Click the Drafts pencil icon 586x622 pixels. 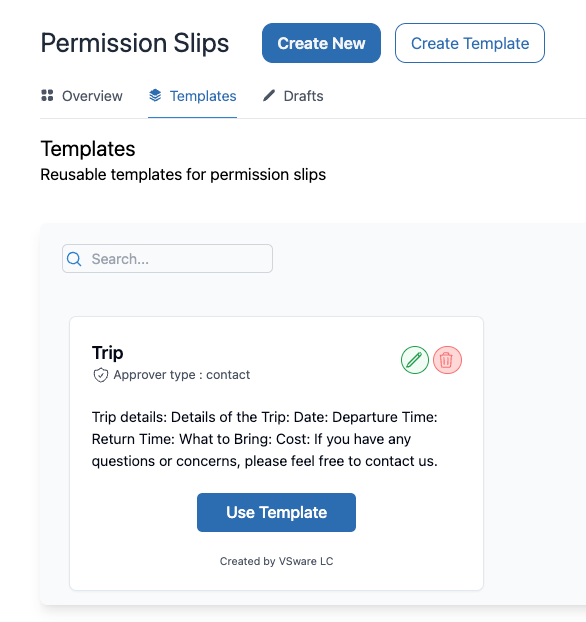[269, 96]
